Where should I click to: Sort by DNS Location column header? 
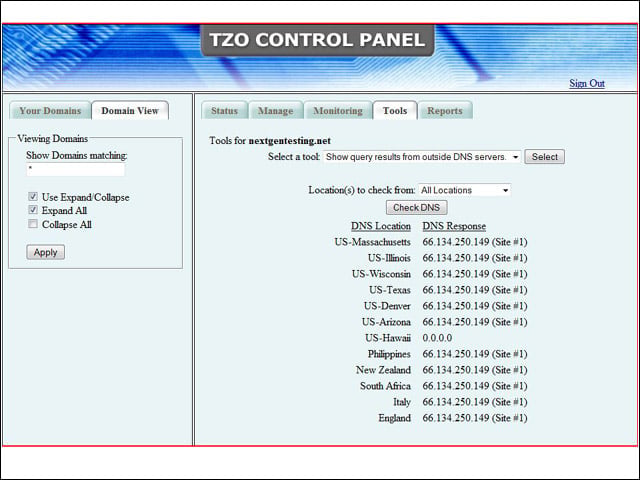pyautogui.click(x=381, y=226)
